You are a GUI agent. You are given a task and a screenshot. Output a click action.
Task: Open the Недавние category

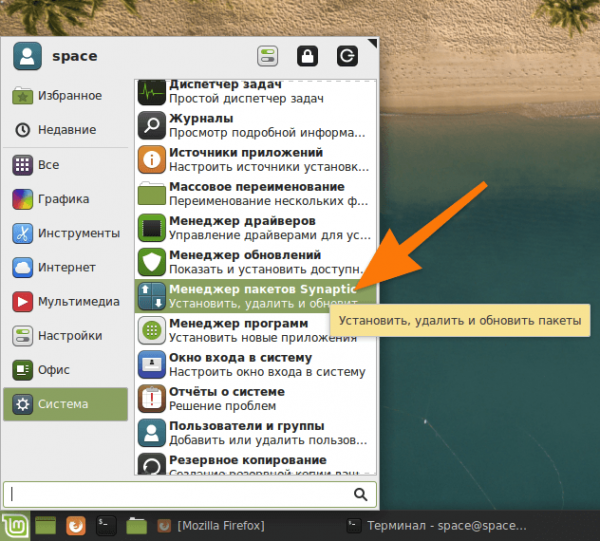[65, 130]
